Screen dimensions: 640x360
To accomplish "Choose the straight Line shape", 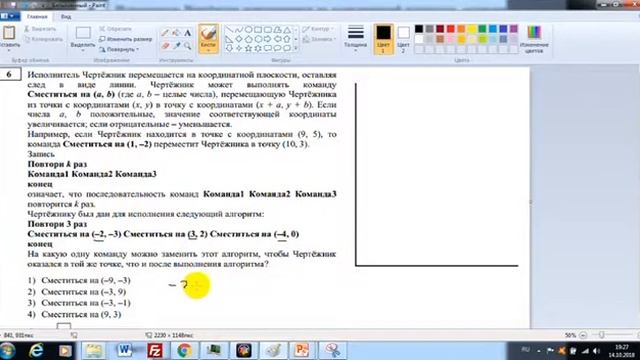I will click(x=229, y=30).
